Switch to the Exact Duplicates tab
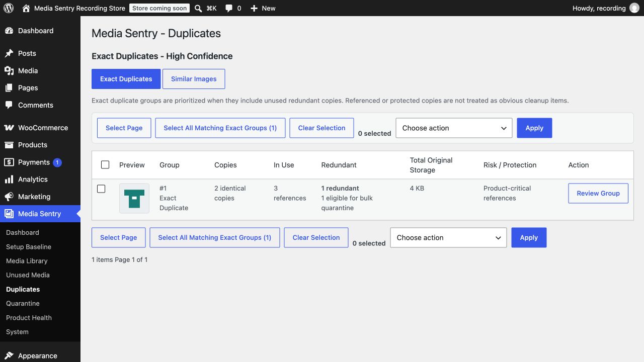644x362 pixels. point(126,79)
